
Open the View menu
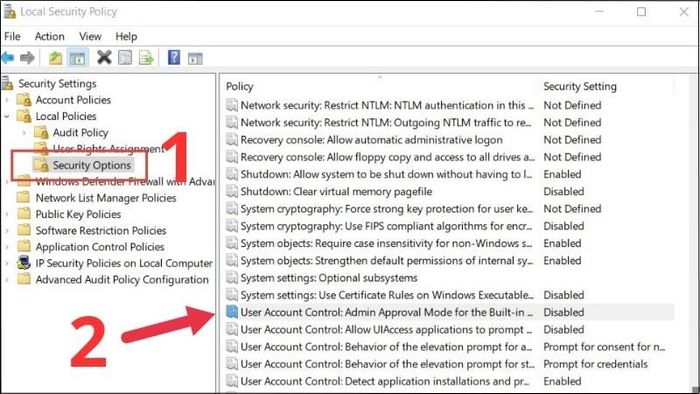coord(90,36)
